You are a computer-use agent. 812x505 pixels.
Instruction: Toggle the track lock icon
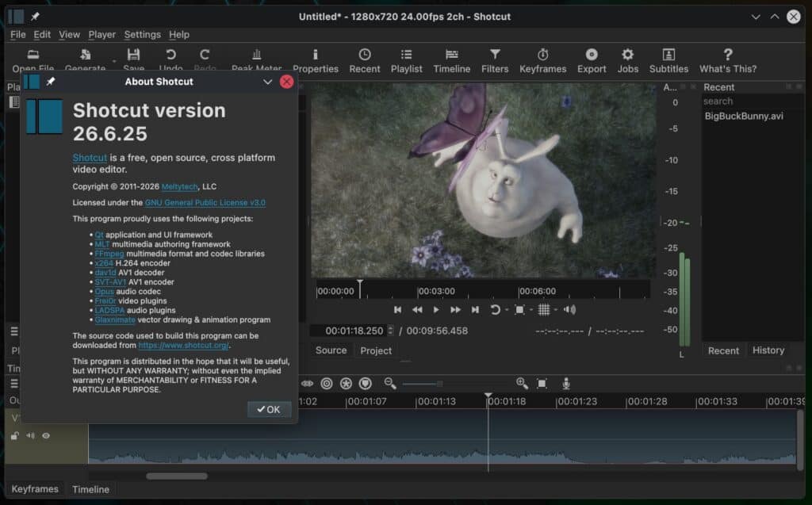(14, 435)
